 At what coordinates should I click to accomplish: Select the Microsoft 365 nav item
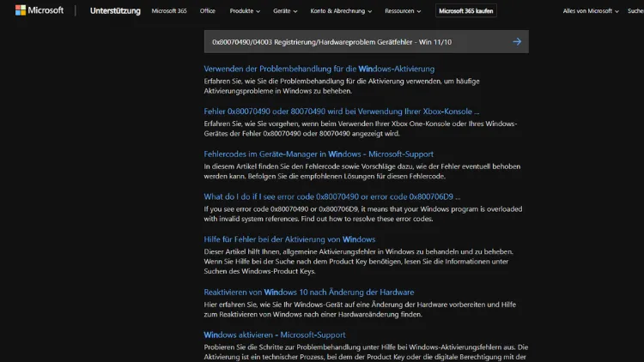pos(171,11)
